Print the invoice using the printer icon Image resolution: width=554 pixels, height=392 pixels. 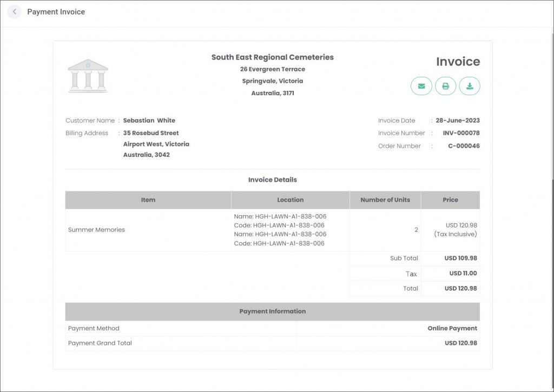pyautogui.click(x=446, y=86)
